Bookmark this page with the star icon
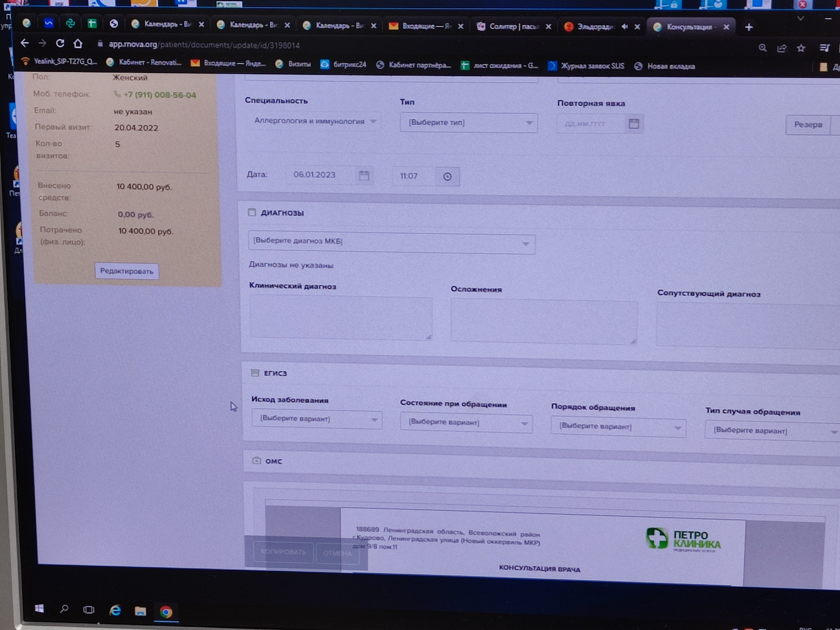840x630 pixels. pyautogui.click(x=801, y=48)
